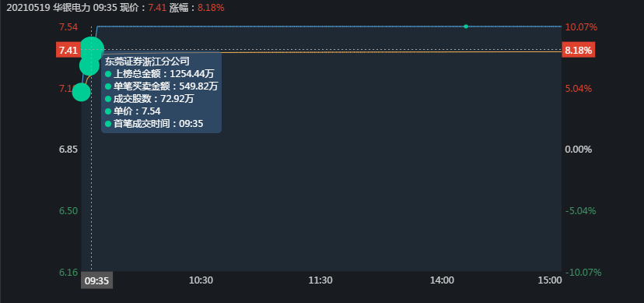The image size is (644, 303).
Task: Click the 09:35 time label on axis
Action: point(96,280)
